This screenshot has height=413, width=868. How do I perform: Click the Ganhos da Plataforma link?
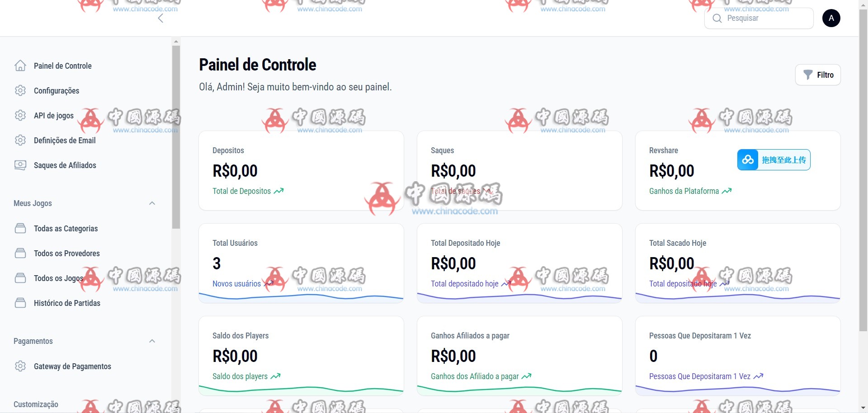(x=684, y=191)
